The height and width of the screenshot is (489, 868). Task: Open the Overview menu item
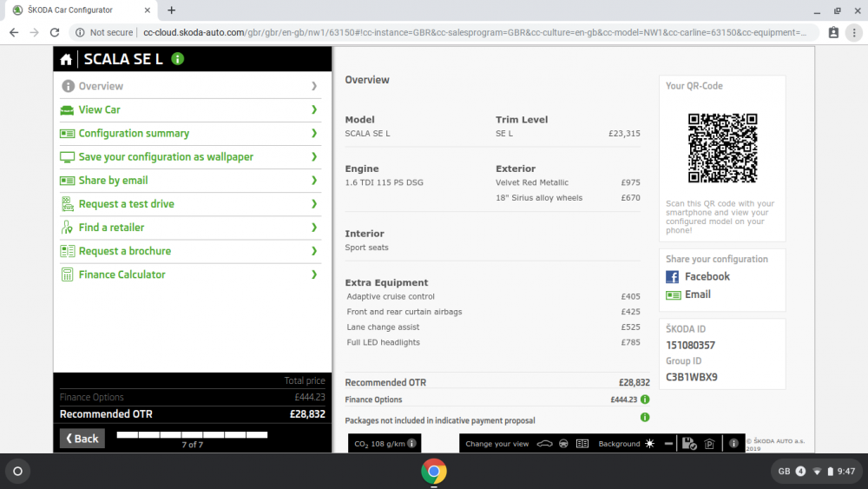190,86
